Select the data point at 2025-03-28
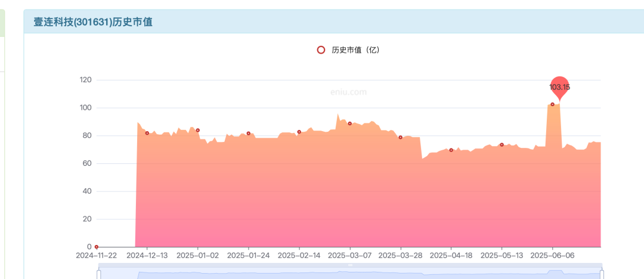Image resolution: width=644 pixels, height=279 pixels. (x=401, y=137)
